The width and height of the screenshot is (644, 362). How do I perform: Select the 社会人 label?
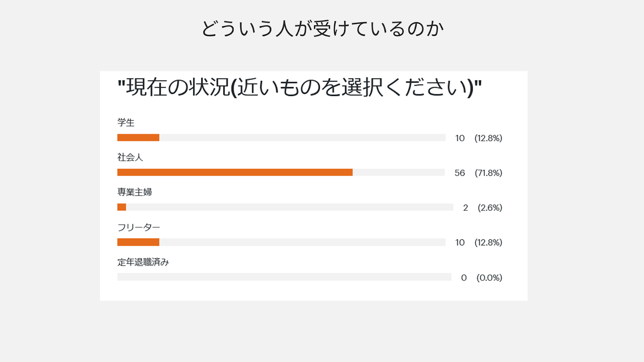pos(130,157)
